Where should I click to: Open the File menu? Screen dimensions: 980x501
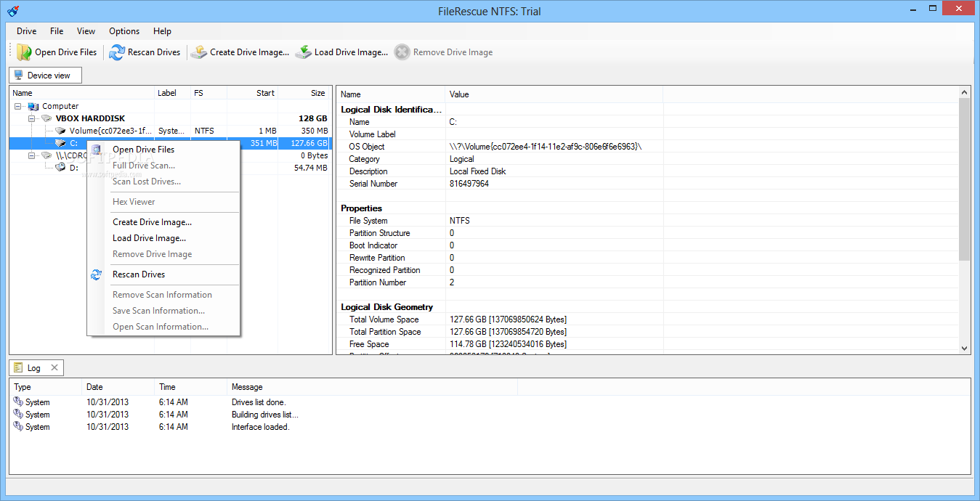57,31
